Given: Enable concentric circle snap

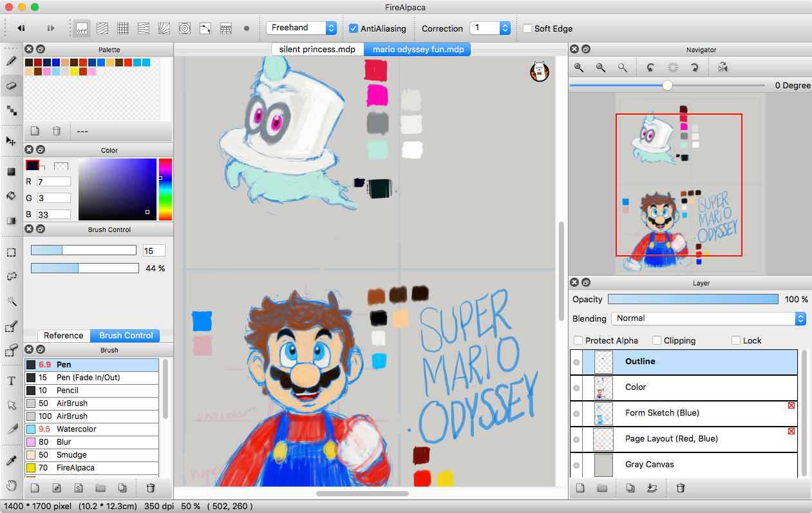Looking at the screenshot, I should coord(185,28).
